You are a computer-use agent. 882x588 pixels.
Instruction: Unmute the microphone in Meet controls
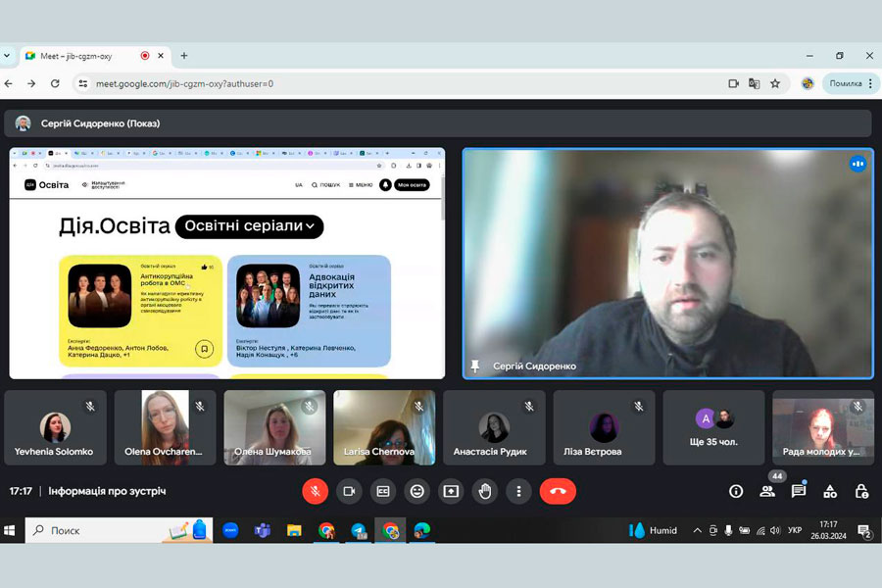coord(315,491)
